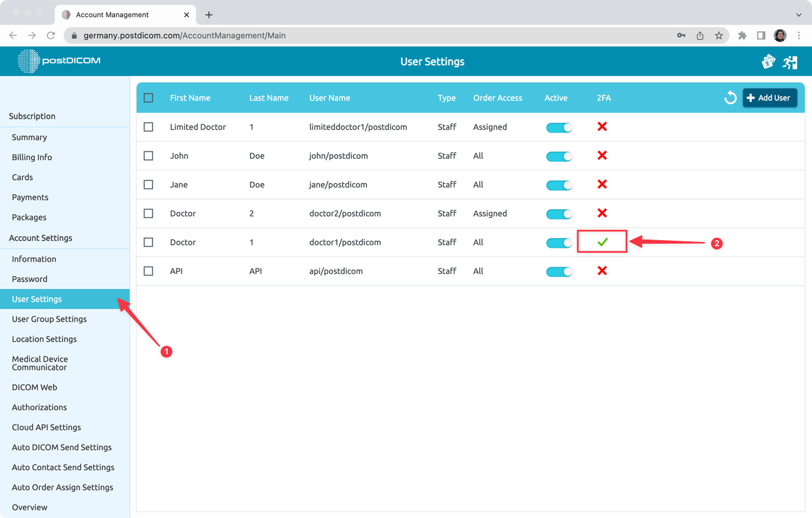Select the header checkbox to choose all users
This screenshot has width=812, height=518.
(148, 98)
